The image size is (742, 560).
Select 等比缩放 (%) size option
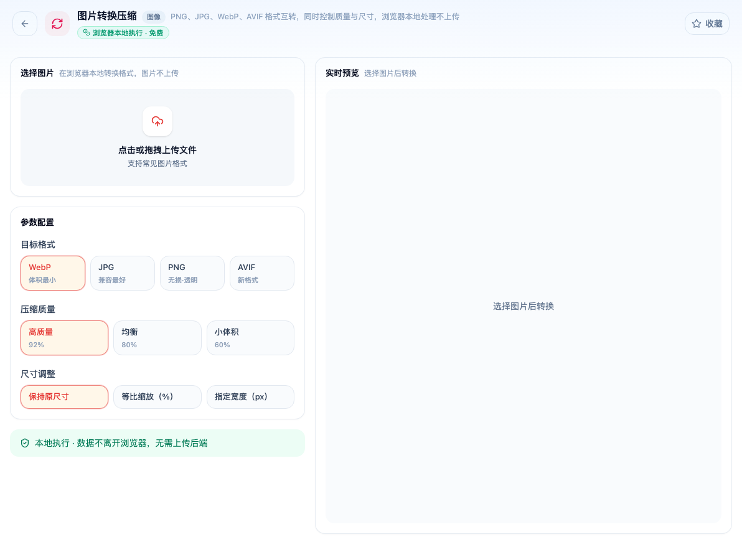[157, 397]
